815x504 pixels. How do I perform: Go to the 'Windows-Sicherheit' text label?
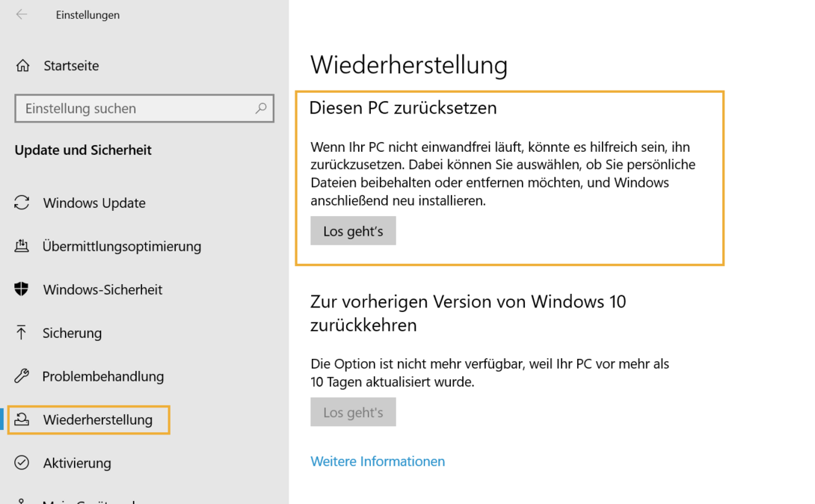pos(102,289)
